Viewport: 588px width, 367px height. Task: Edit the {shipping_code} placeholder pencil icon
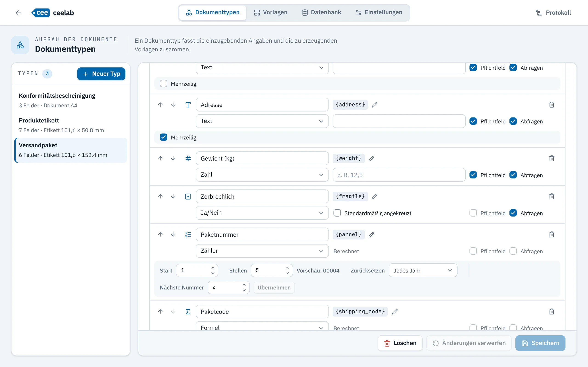(395, 312)
